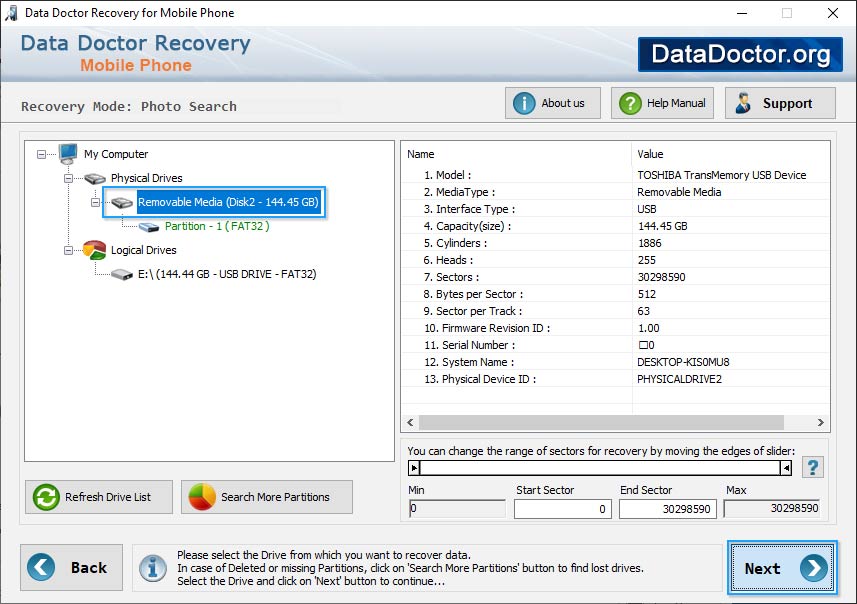Minimize the Data Doctor Recovery window
Viewport: 857px width, 604px height.
click(x=742, y=13)
